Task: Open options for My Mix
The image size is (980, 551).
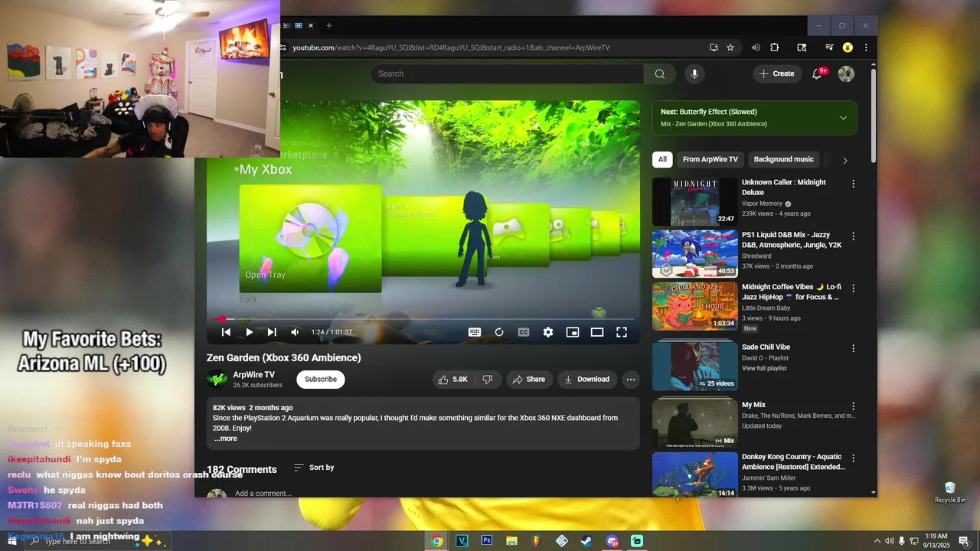Action: pyautogui.click(x=853, y=406)
